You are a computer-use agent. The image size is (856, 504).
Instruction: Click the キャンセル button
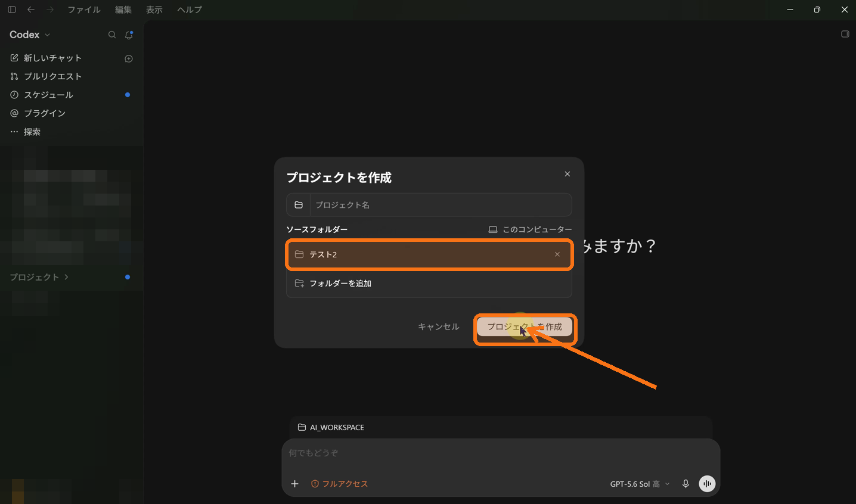439,326
